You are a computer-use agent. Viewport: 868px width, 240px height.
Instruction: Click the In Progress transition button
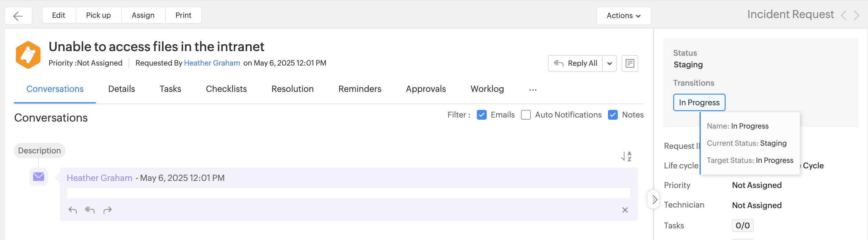point(699,102)
